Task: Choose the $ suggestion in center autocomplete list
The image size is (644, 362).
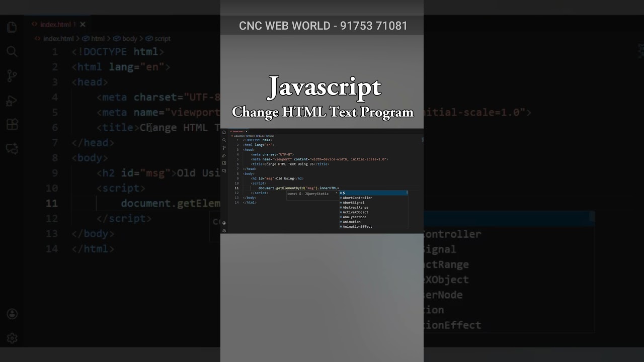Action: 373,193
